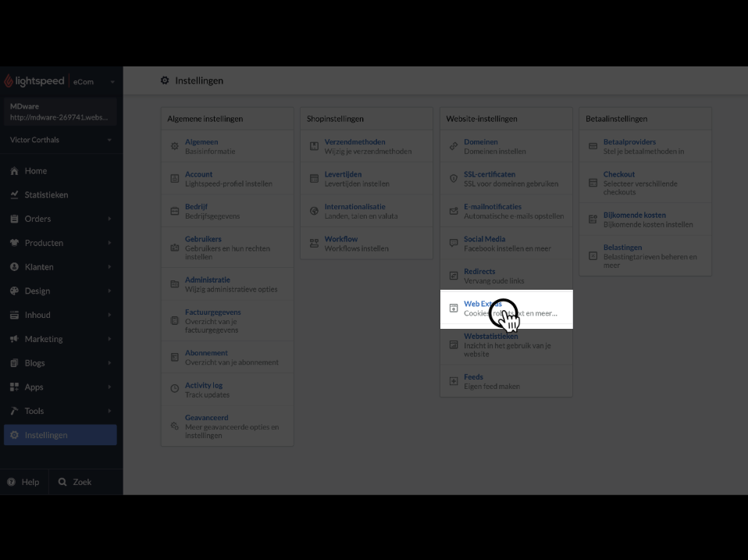Open Internationalisatie settings
This screenshot has height=560, width=748.
[x=355, y=206]
